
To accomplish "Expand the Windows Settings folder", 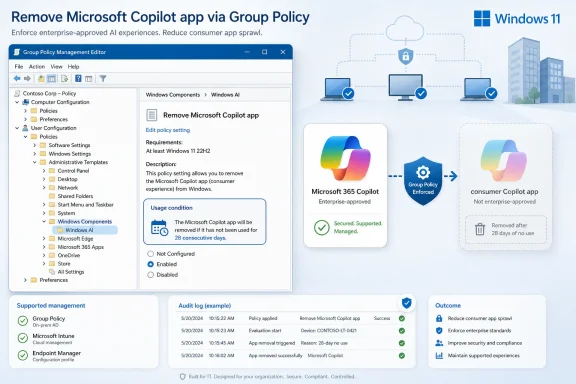I will [x=35, y=154].
